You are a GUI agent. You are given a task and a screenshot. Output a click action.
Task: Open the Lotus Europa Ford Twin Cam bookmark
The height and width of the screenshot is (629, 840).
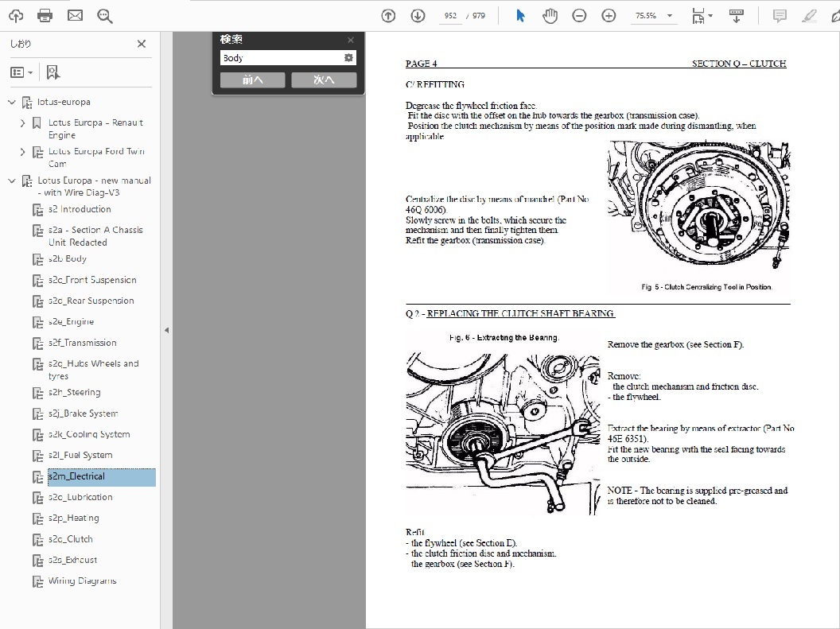[x=96, y=158]
